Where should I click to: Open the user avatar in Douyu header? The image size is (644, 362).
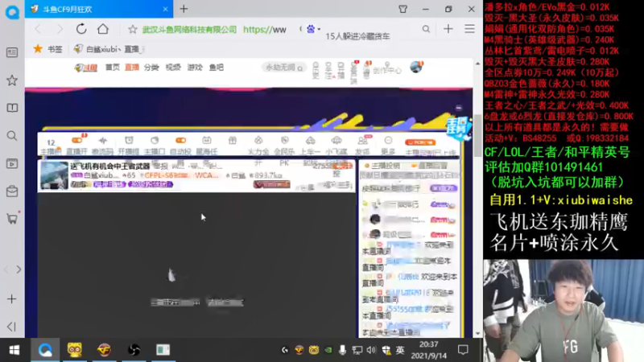coord(416,67)
